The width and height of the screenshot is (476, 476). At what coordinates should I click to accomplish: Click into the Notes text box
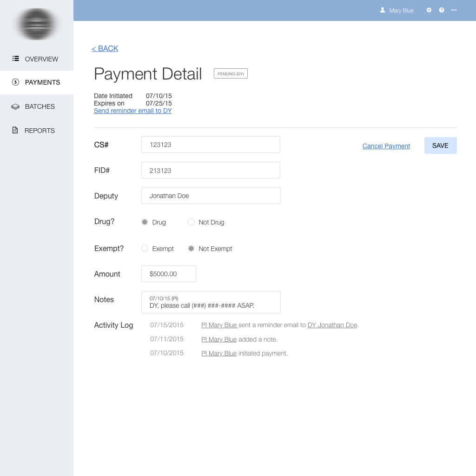[x=211, y=302]
